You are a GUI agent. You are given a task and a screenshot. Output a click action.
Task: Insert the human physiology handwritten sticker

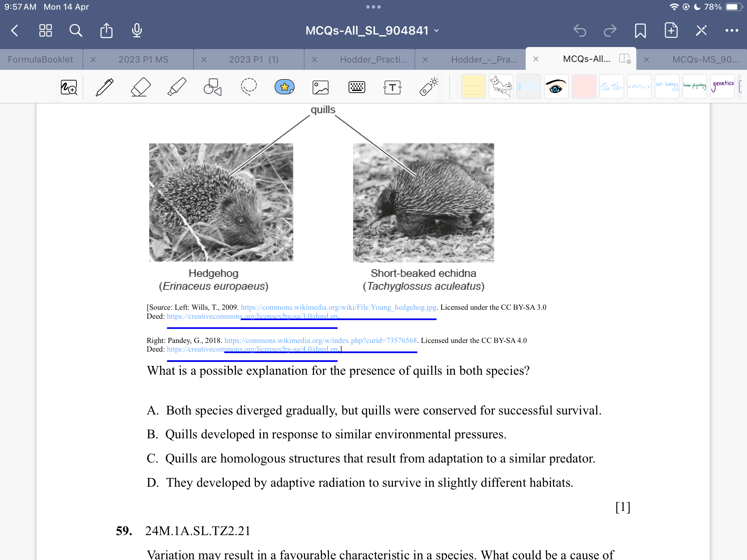[x=694, y=86]
